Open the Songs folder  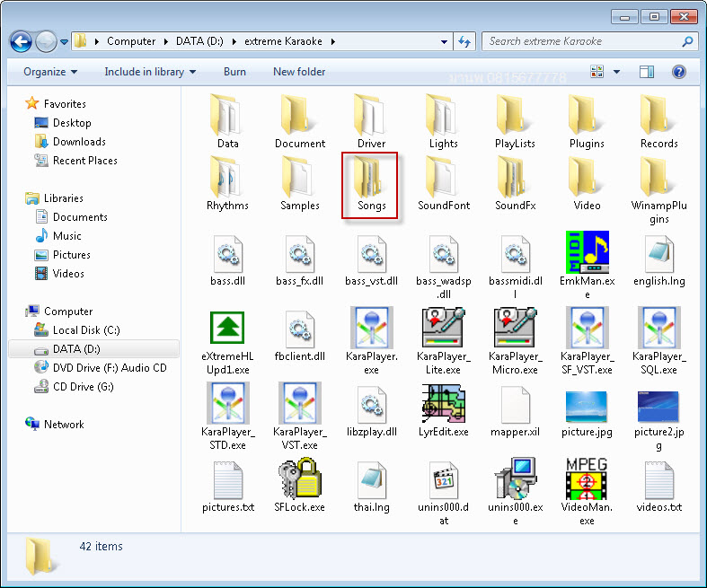coord(371,185)
